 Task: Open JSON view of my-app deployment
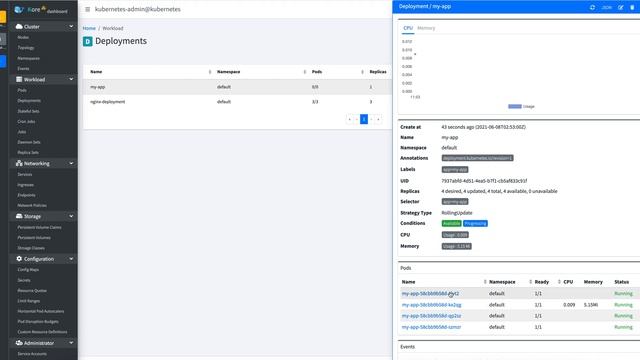(607, 7)
